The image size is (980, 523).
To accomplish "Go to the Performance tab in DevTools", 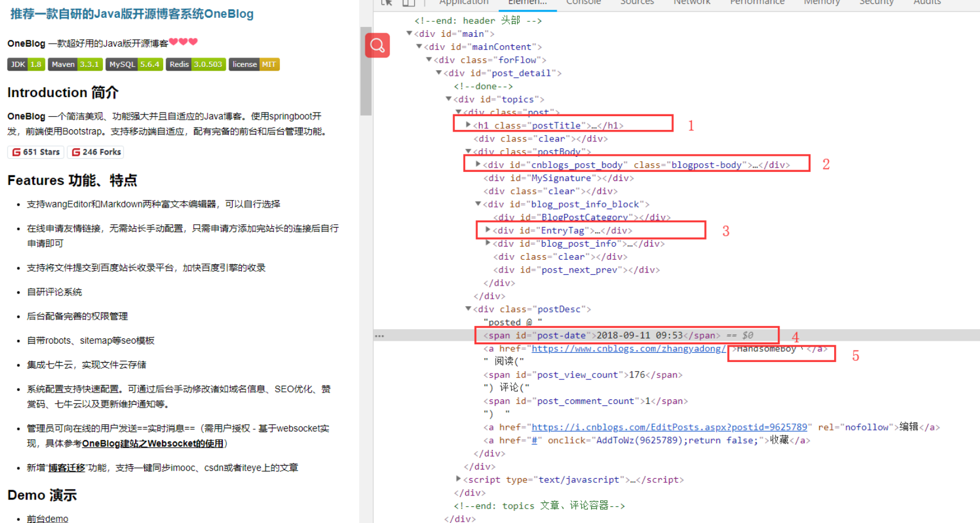I will click(x=757, y=3).
